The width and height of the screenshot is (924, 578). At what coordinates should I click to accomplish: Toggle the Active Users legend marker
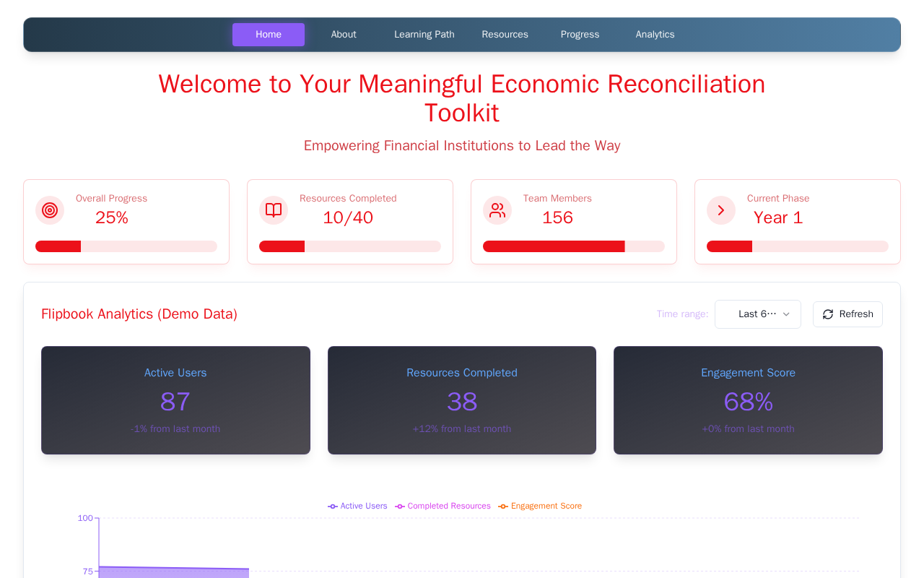333,506
